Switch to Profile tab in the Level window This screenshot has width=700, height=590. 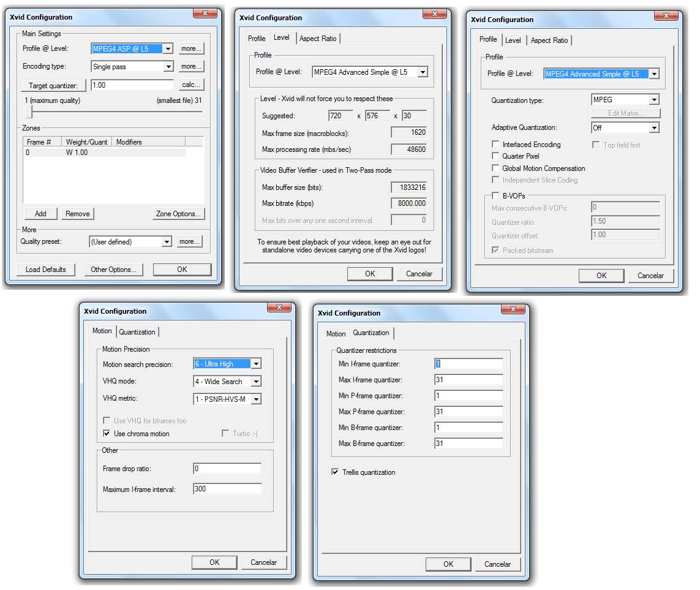(x=257, y=39)
